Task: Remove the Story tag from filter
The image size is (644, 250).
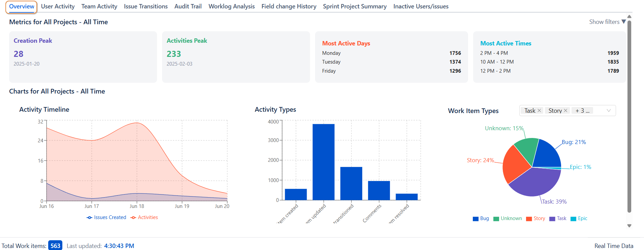Action: click(x=565, y=111)
